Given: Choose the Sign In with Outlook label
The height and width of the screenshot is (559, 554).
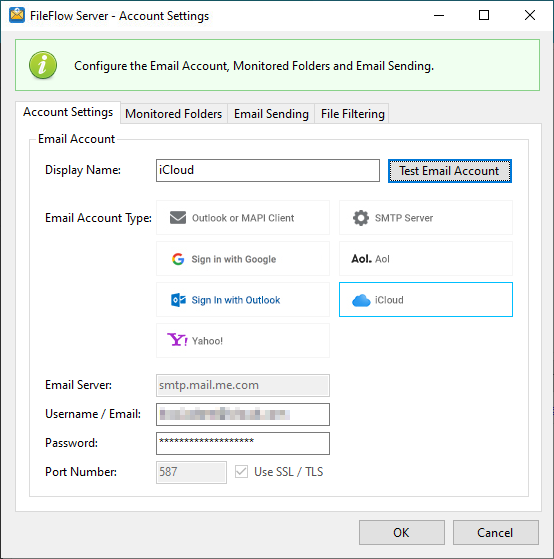Looking at the screenshot, I should click(x=236, y=300).
